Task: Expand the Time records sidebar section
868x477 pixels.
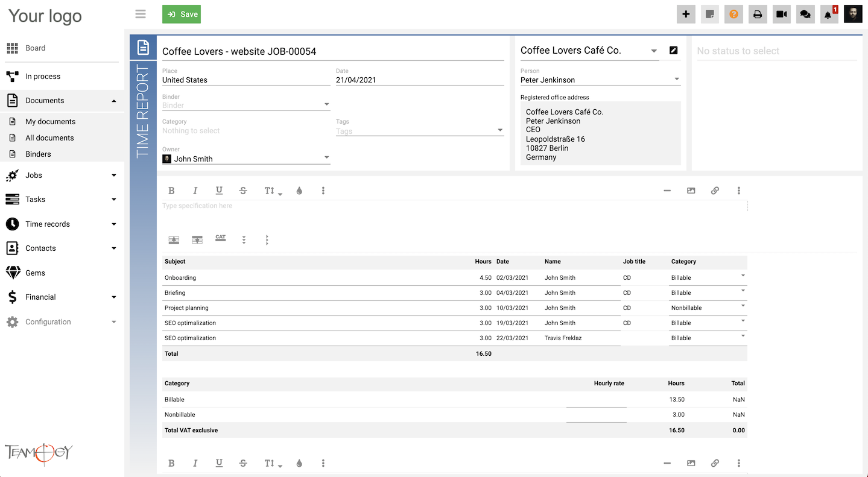Action: pyautogui.click(x=62, y=224)
